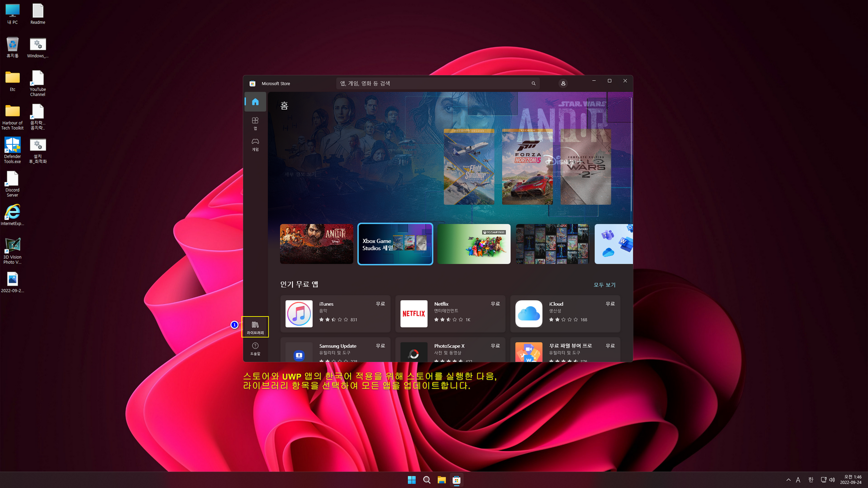
Task: Open the Home tab in Store sidebar
Action: pos(255,102)
